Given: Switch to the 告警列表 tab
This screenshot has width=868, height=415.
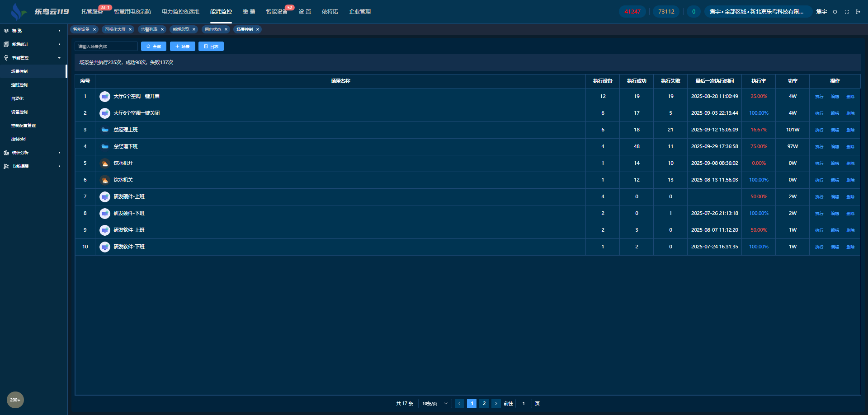Looking at the screenshot, I should (x=149, y=29).
